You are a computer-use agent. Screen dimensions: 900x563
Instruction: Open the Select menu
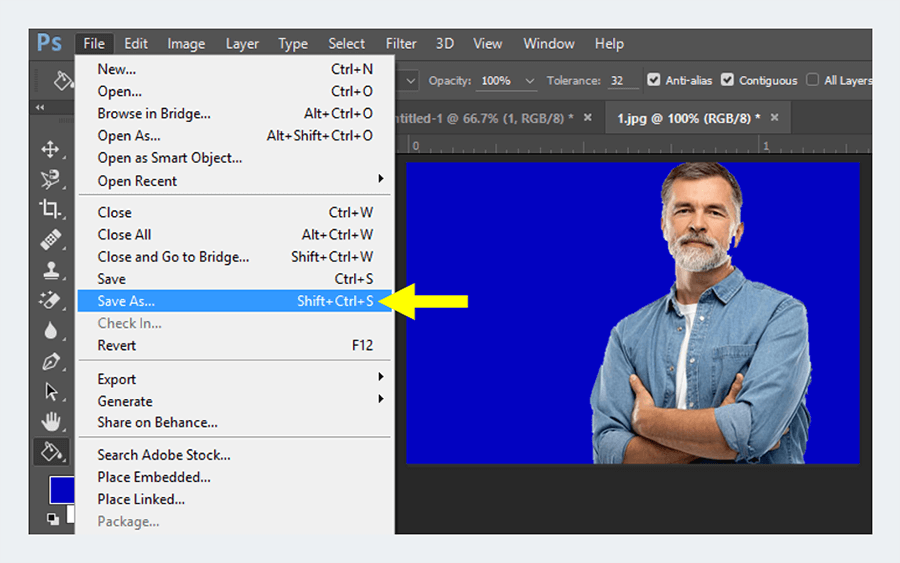pos(346,44)
